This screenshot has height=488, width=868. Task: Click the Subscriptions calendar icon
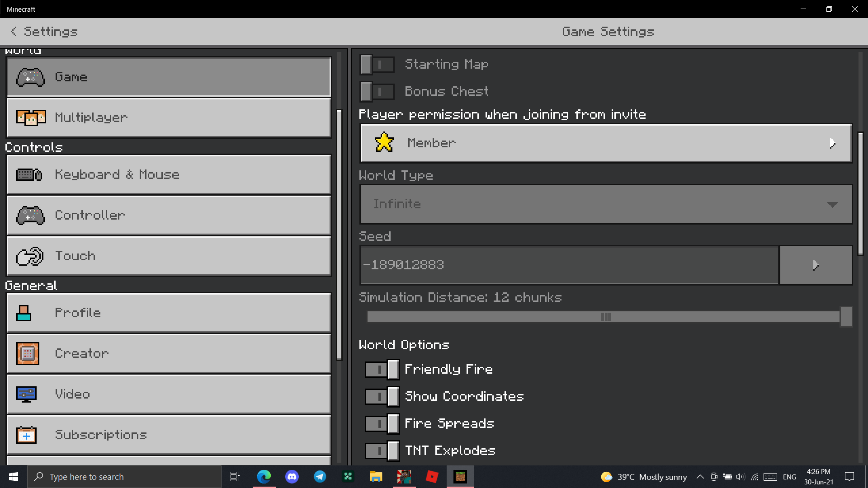point(26,435)
